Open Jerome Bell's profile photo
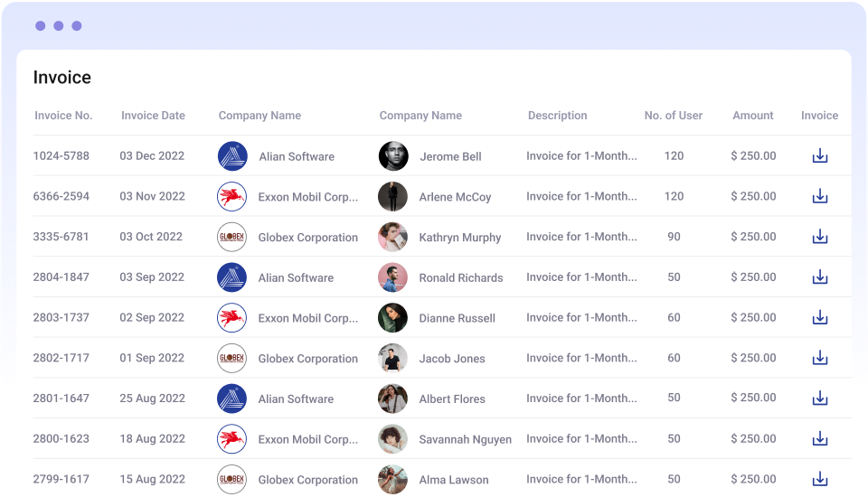Viewport: 868px width, 497px height. pyautogui.click(x=393, y=156)
